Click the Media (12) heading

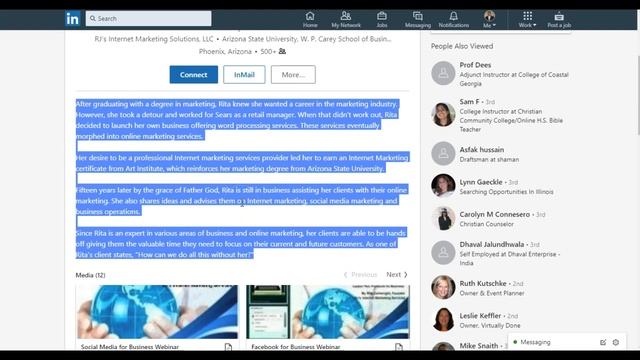click(90, 275)
